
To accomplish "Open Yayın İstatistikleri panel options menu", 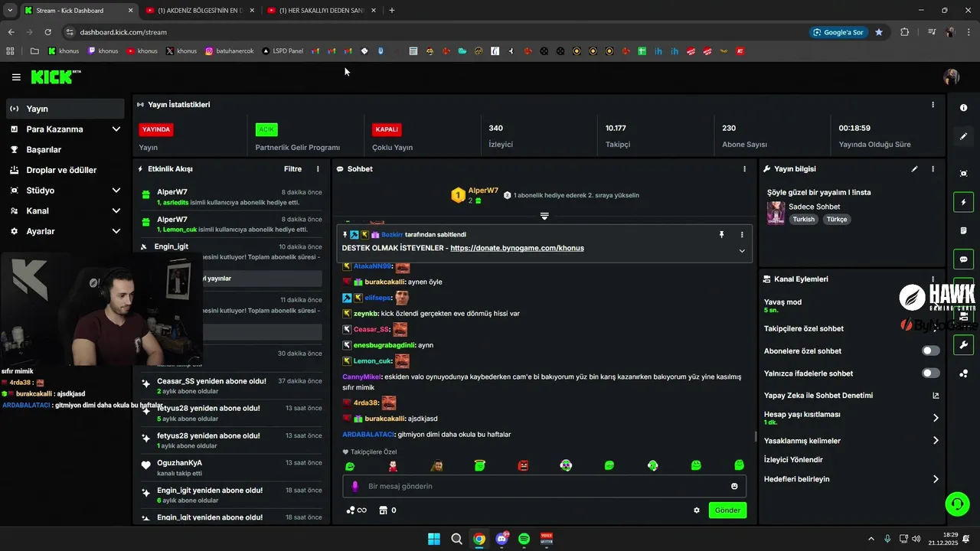I will 933,105.
